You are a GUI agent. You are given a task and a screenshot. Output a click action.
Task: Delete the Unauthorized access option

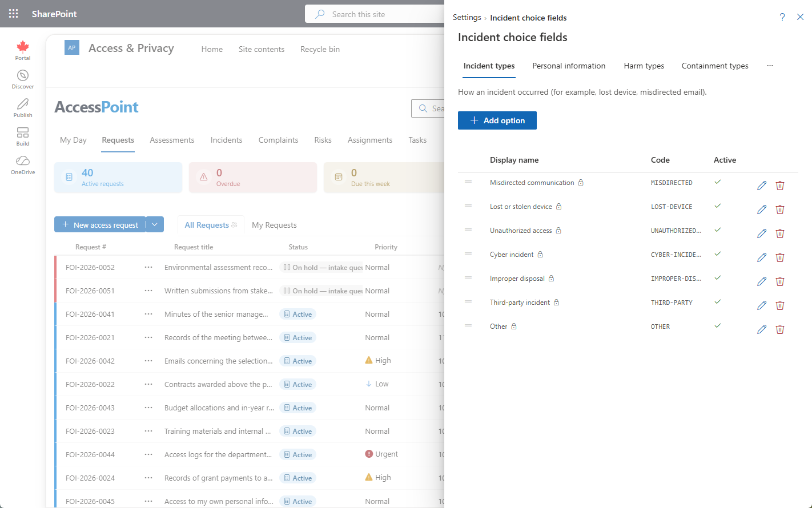pyautogui.click(x=780, y=233)
